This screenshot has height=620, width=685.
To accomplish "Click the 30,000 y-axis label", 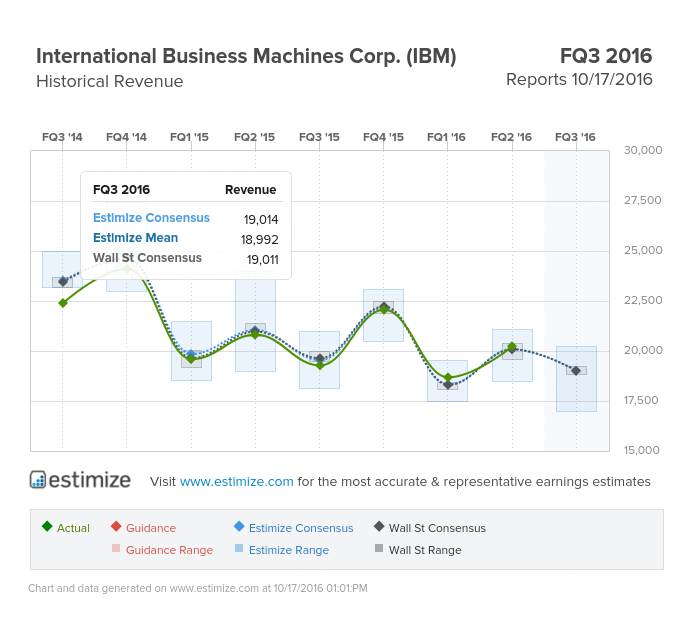I will 643,150.
